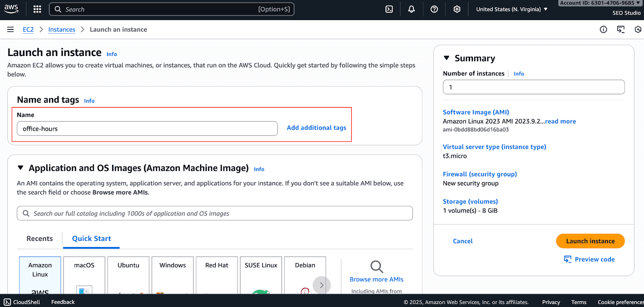The width and height of the screenshot is (644, 307).
Task: Open Storage (volumes) link
Action: (470, 201)
